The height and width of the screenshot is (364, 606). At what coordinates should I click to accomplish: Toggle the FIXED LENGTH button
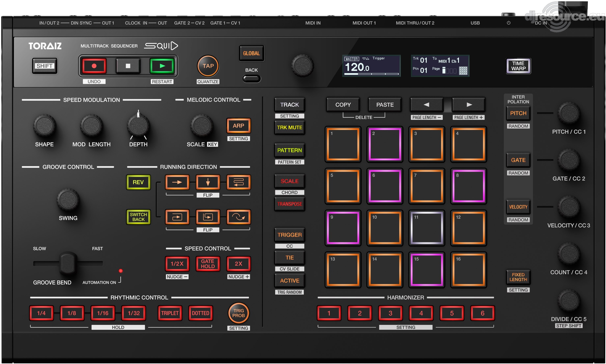pyautogui.click(x=518, y=277)
